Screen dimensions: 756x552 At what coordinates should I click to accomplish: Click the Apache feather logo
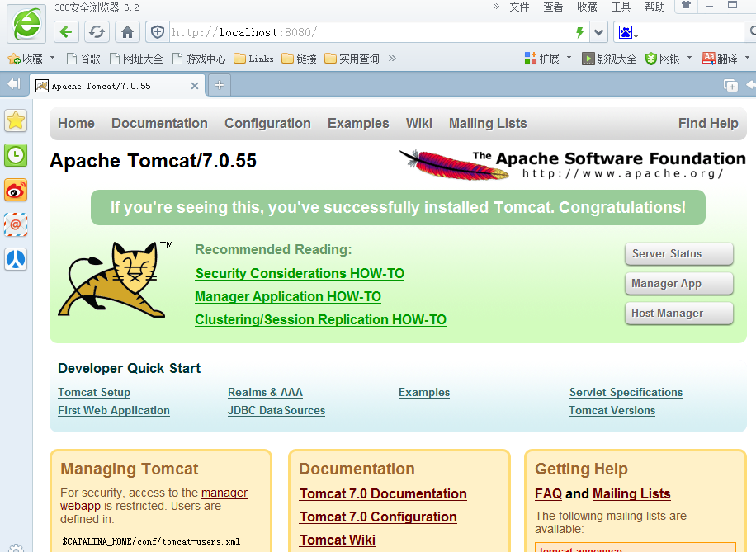[573, 164]
